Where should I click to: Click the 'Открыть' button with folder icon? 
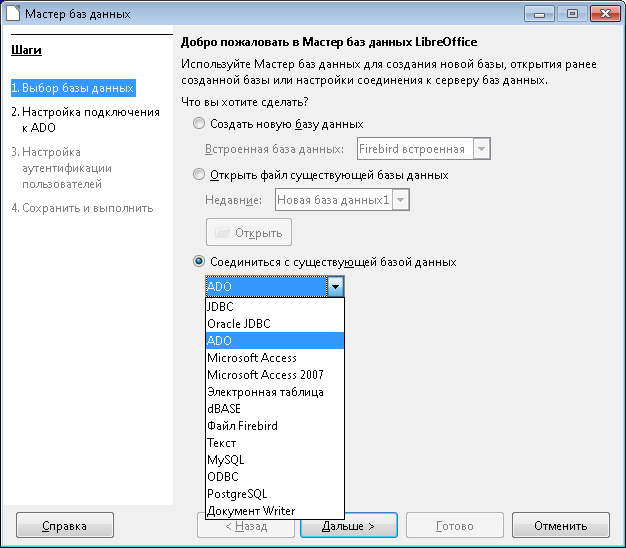[x=249, y=232]
